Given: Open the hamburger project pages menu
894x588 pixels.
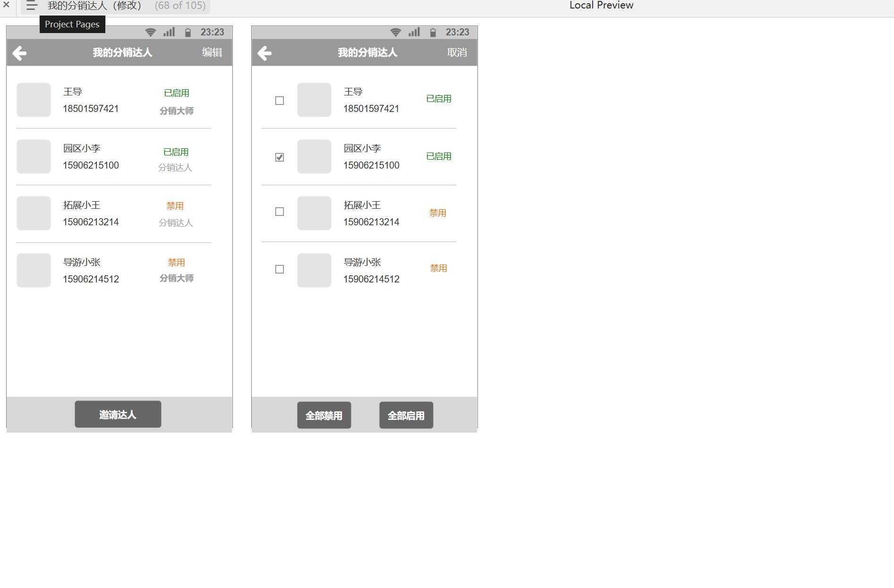Looking at the screenshot, I should (32, 6).
